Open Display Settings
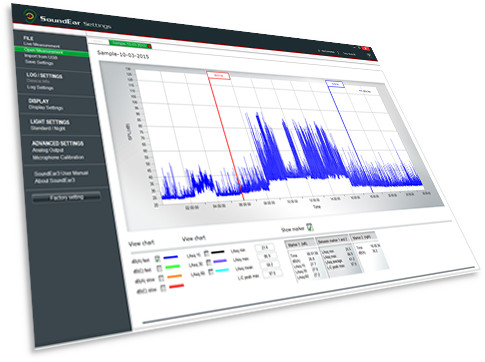The width and height of the screenshot is (485, 362). [46, 107]
